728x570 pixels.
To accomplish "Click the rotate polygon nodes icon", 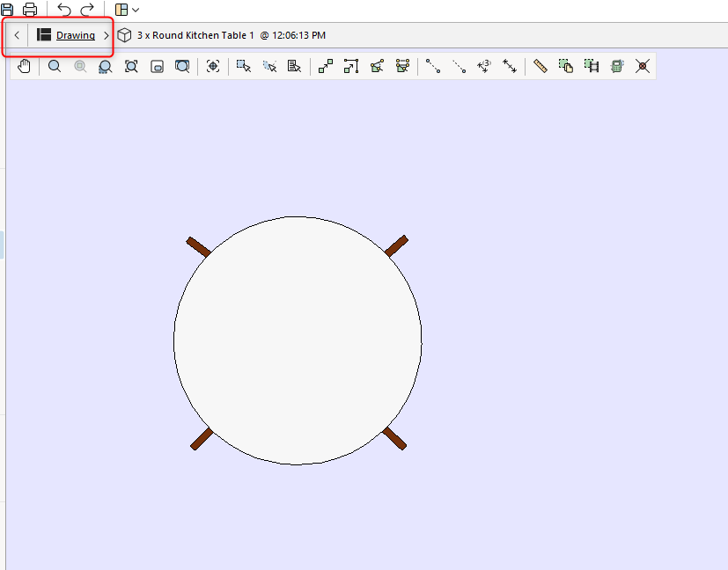I will point(377,66).
